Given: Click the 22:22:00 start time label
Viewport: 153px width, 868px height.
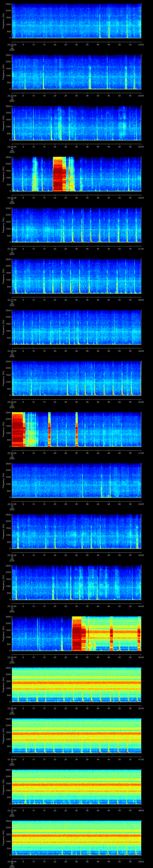Looking at the screenshot, I should 12,44.
